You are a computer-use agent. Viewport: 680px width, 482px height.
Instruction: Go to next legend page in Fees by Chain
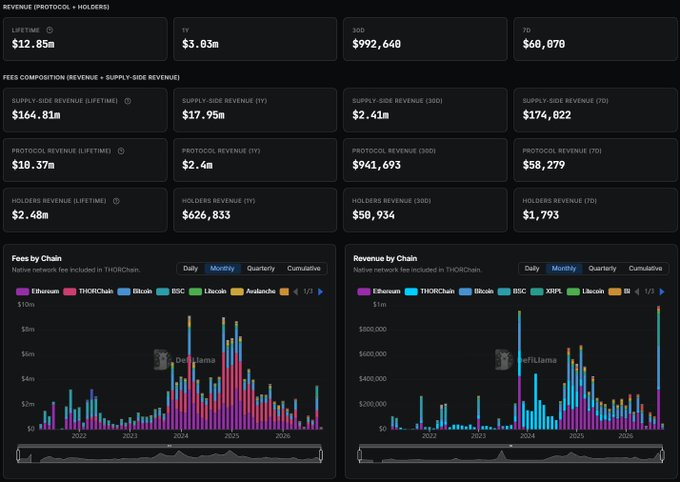pyautogui.click(x=320, y=292)
